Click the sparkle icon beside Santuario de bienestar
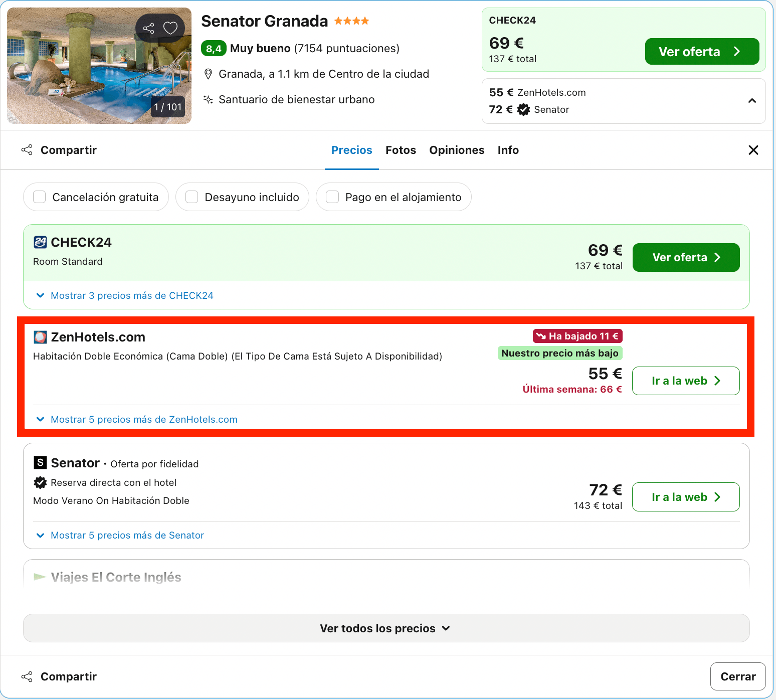Screen dimensions: 776x700 208,99
